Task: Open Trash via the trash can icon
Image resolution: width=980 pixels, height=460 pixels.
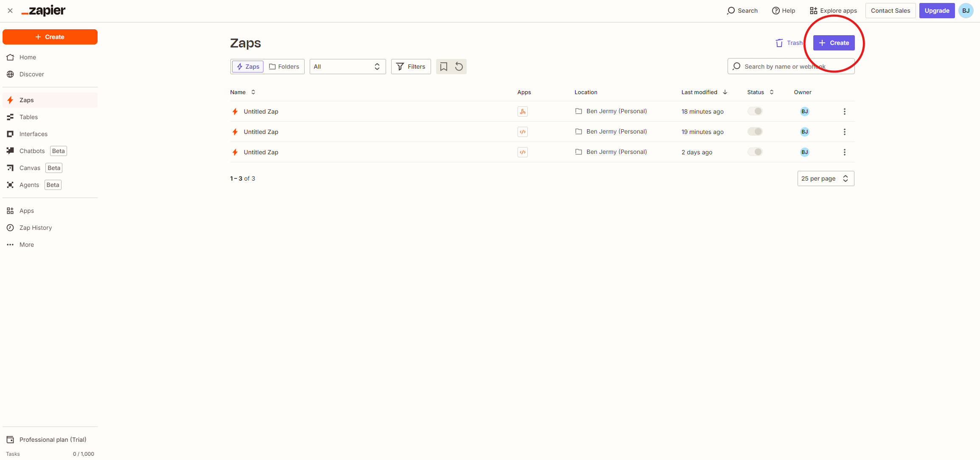Action: [x=779, y=43]
